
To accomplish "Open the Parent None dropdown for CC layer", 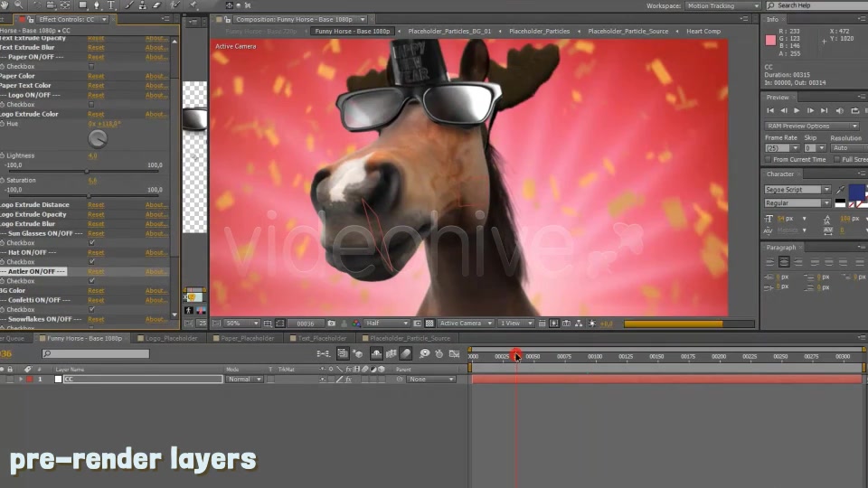I will pos(430,380).
